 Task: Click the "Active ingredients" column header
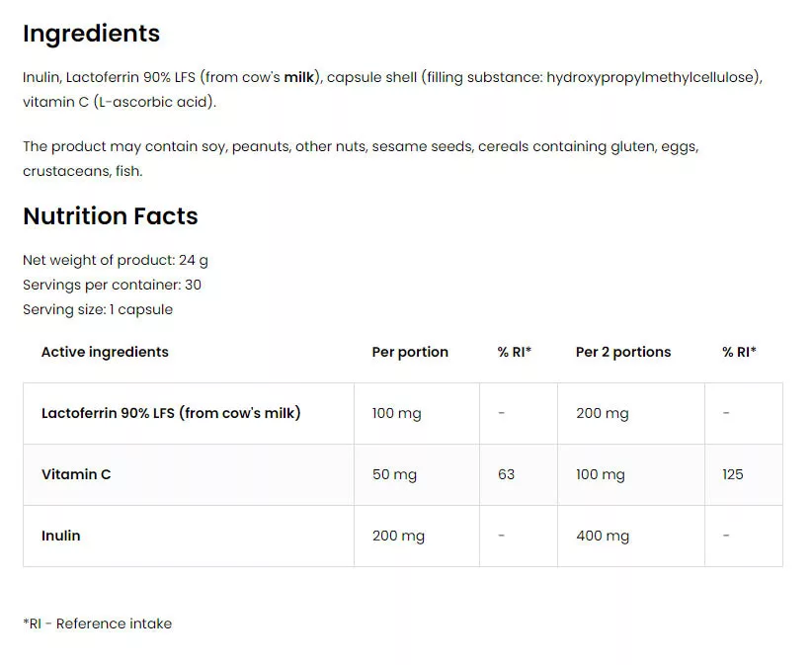point(105,352)
